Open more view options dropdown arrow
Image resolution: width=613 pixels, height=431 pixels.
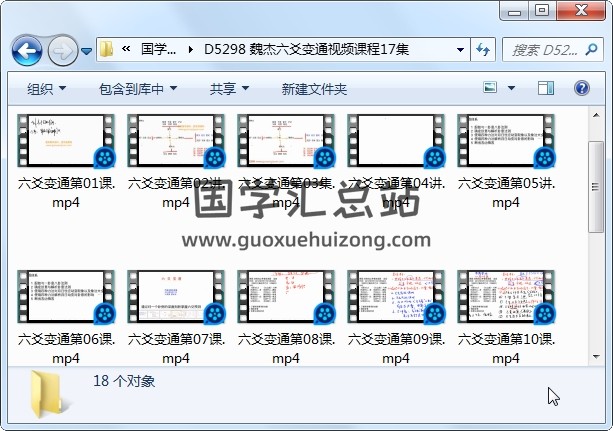coord(511,88)
